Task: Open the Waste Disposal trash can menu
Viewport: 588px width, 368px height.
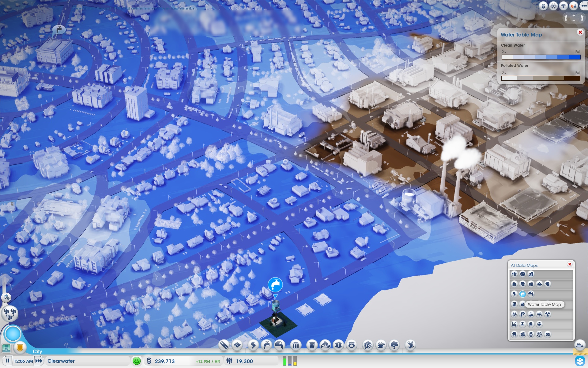Action: (312, 345)
